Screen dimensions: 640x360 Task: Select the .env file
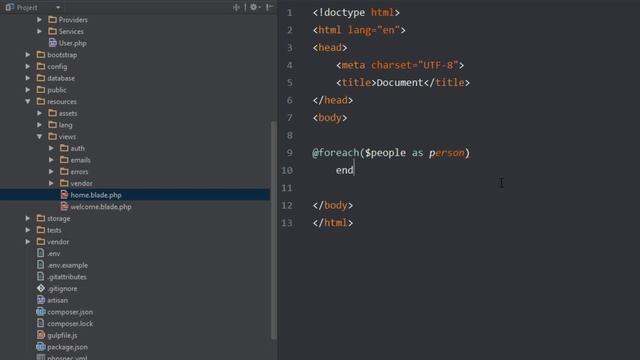point(53,253)
